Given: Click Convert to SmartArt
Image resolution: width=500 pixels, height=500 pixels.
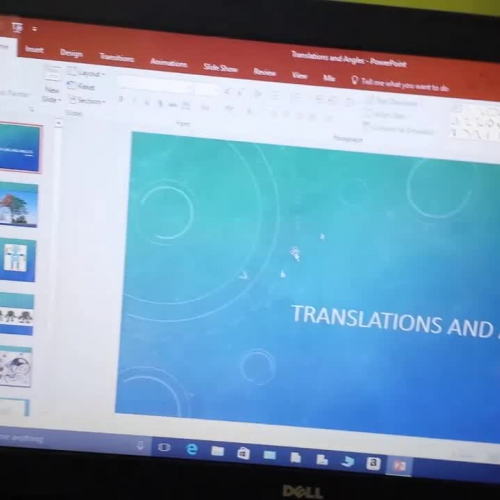Looking at the screenshot, I should 399,129.
